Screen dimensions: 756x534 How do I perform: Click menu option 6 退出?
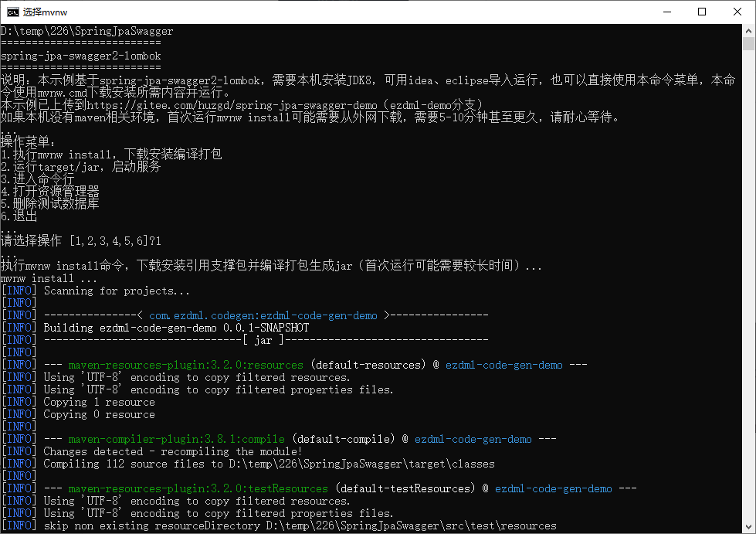(x=19, y=216)
